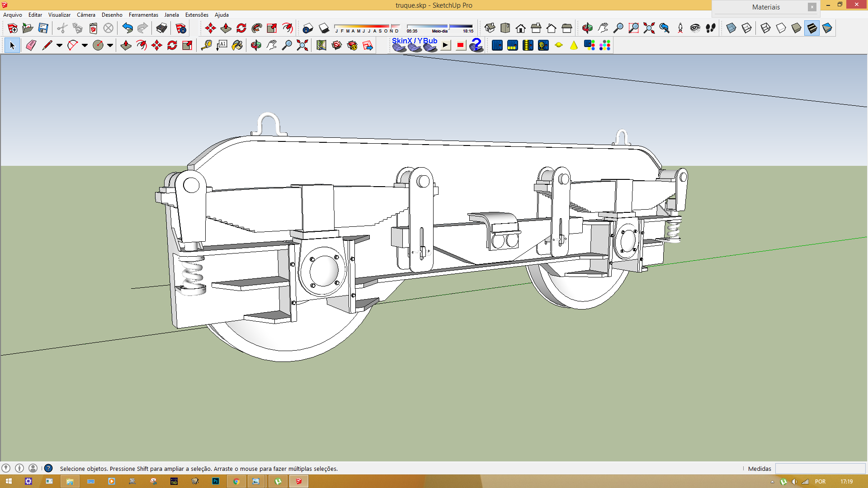The image size is (868, 488).
Task: Click the Windows Start button
Action: pos(9,481)
